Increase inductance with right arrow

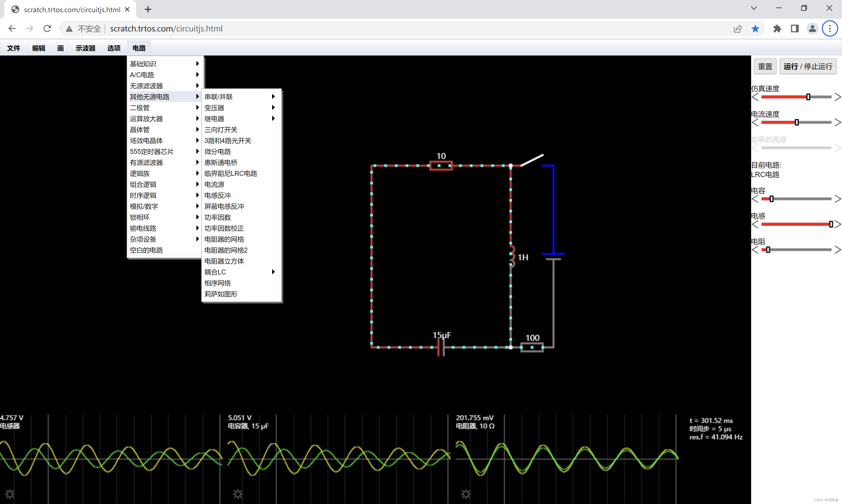838,224
